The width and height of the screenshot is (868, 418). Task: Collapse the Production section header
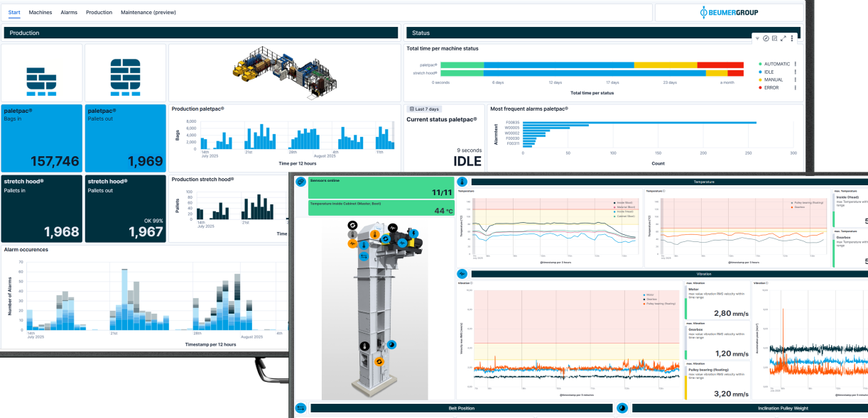(x=201, y=33)
